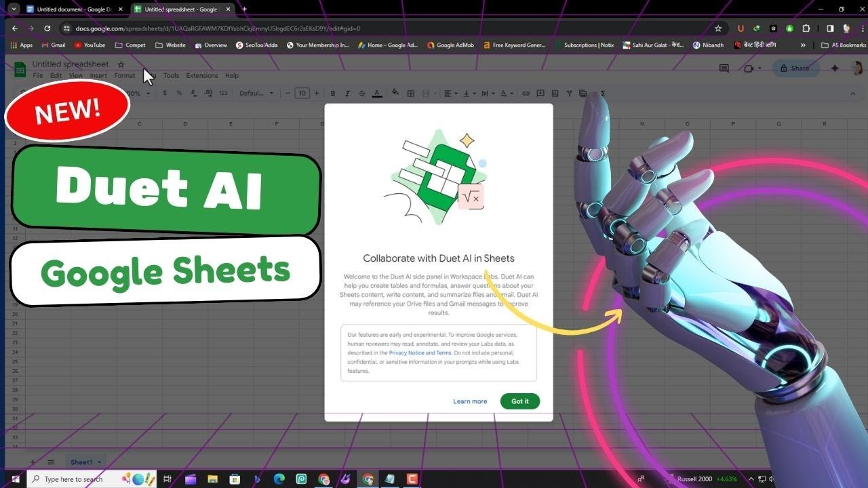This screenshot has width=868, height=488.
Task: Open Microsoft Edge from taskbar
Action: [279, 479]
